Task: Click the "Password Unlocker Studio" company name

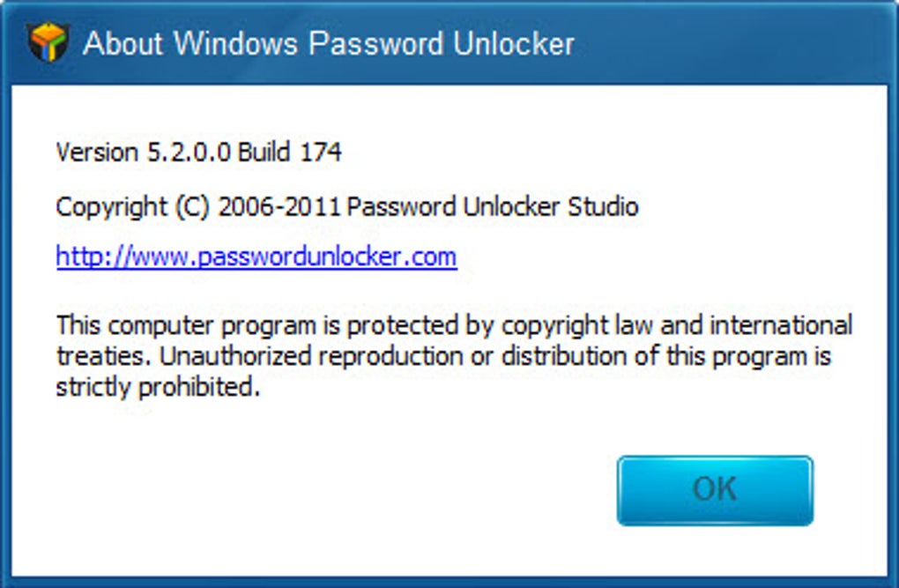Action: coord(492,207)
